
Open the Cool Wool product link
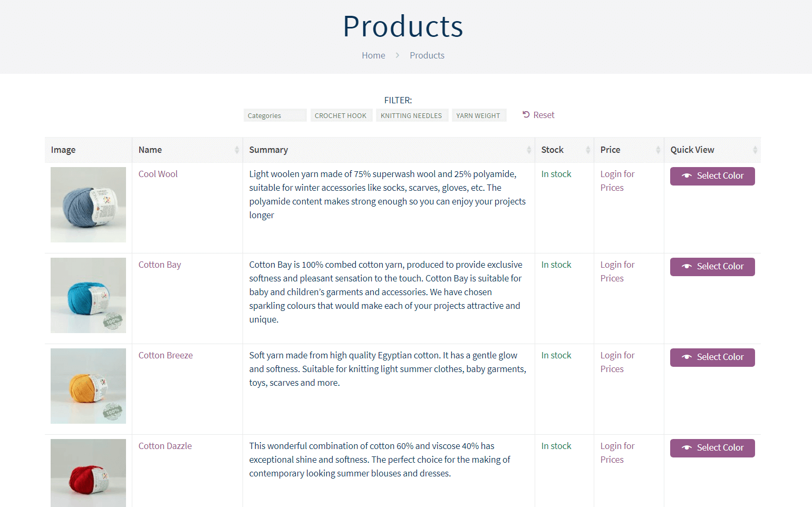click(x=158, y=174)
